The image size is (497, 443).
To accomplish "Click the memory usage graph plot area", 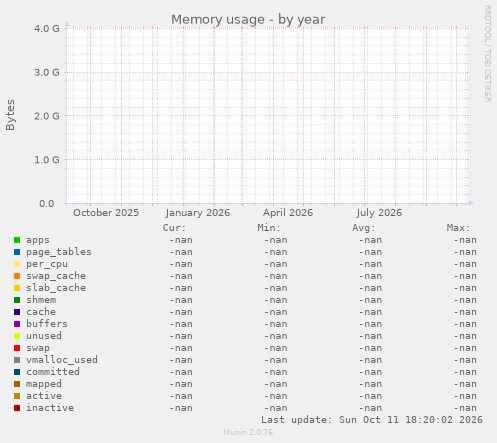I will point(267,116).
